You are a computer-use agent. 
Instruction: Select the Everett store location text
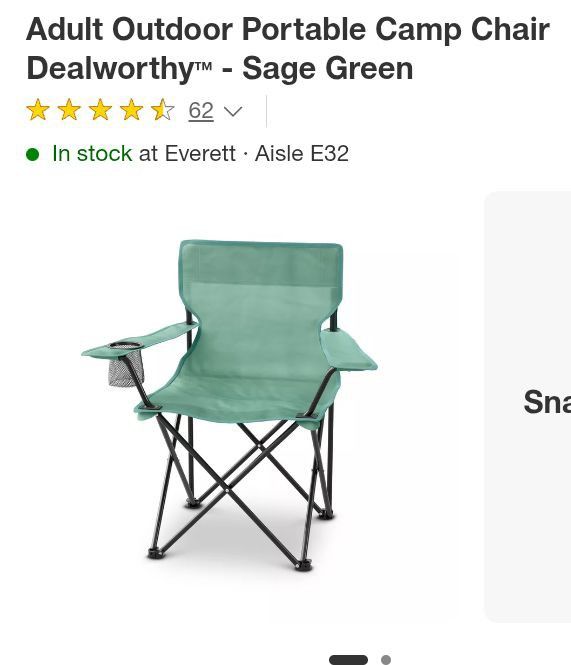pyautogui.click(x=200, y=153)
